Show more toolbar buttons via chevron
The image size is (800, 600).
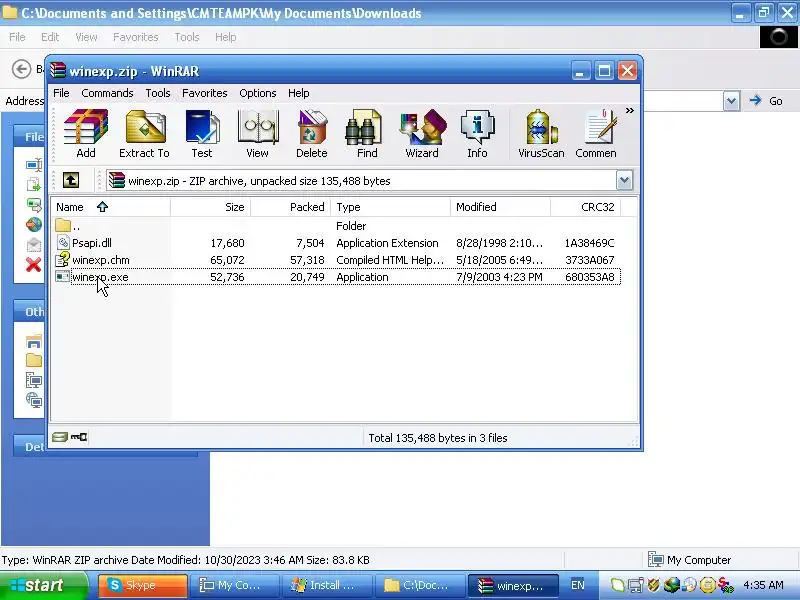click(630, 110)
